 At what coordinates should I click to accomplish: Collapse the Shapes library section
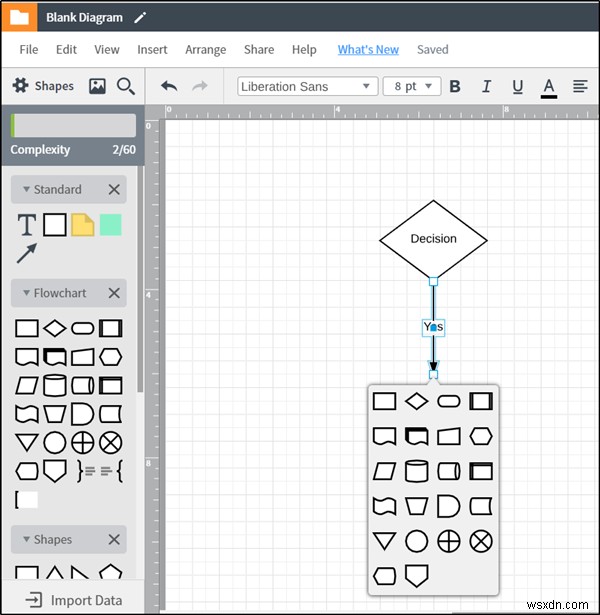[26, 539]
